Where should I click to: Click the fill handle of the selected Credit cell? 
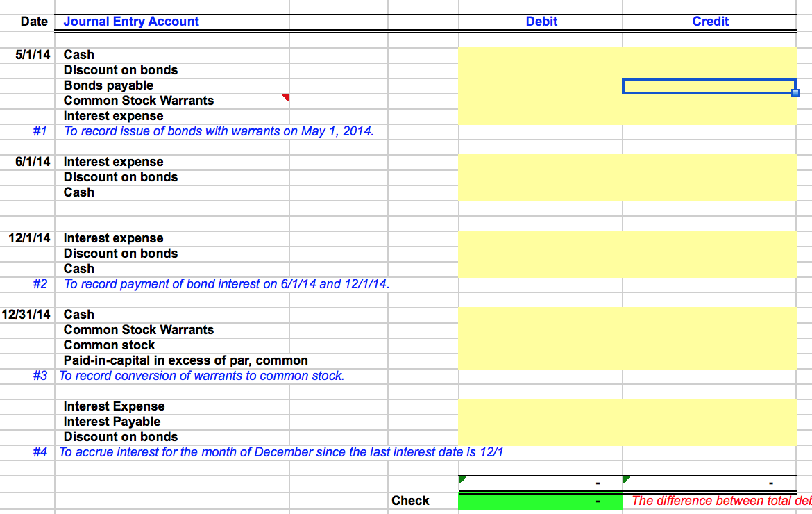click(x=795, y=93)
